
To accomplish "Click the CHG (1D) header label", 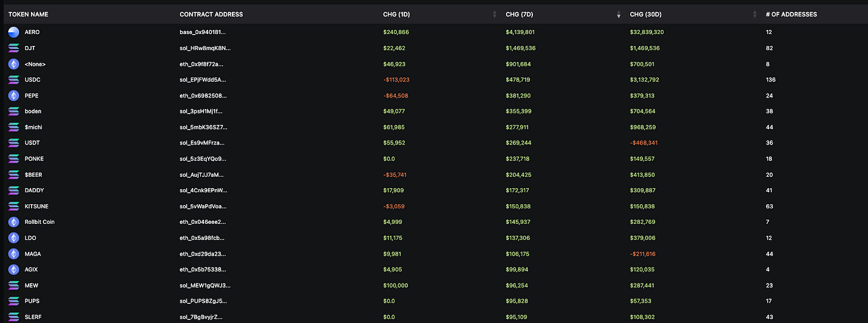I will click(x=396, y=14).
